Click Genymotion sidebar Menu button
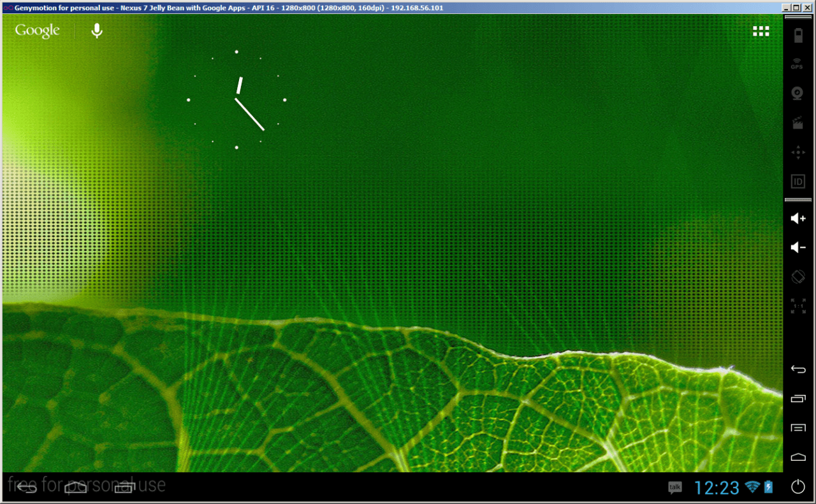 pyautogui.click(x=798, y=428)
